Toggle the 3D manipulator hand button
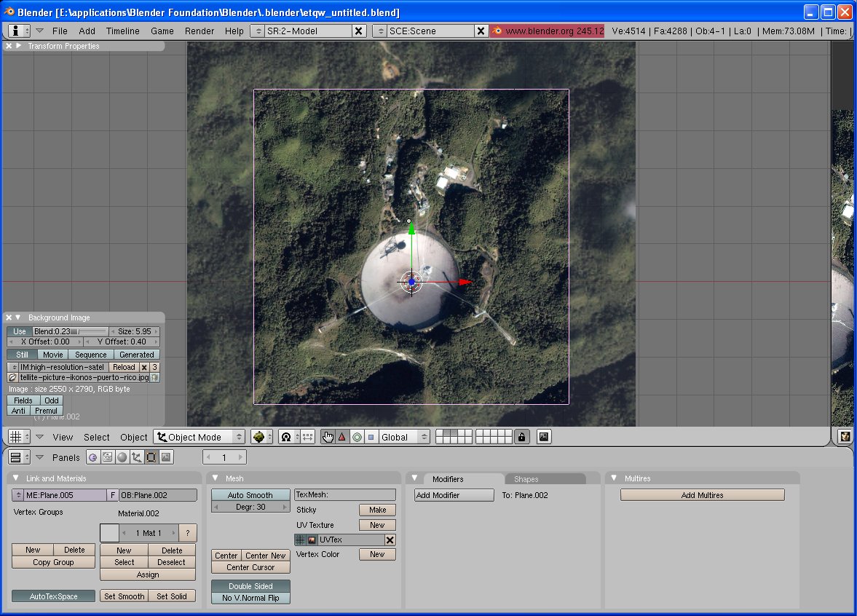 coord(328,437)
